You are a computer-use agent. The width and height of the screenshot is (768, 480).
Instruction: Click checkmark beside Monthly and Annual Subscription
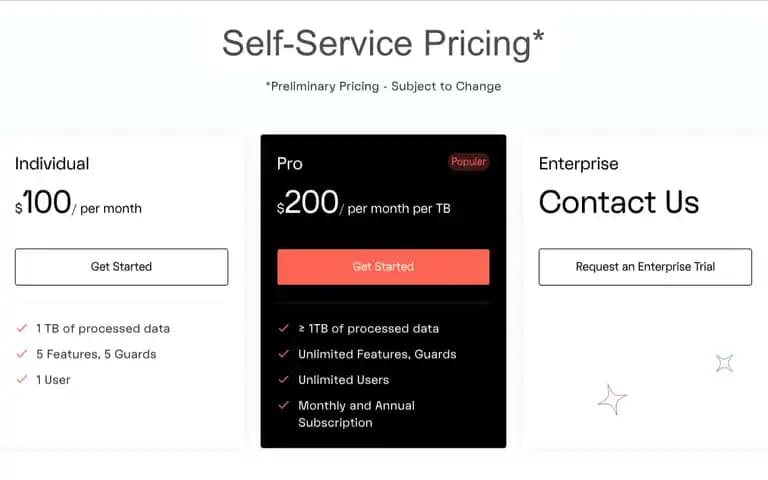[283, 405]
